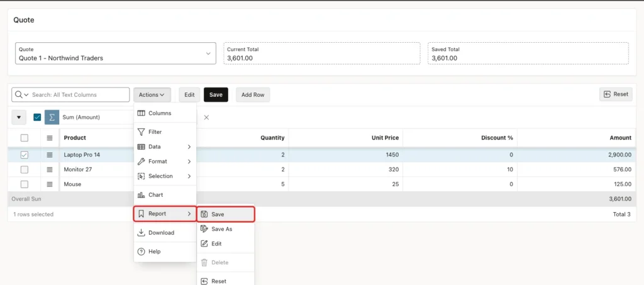Click the Help question mark icon

[x=142, y=251]
